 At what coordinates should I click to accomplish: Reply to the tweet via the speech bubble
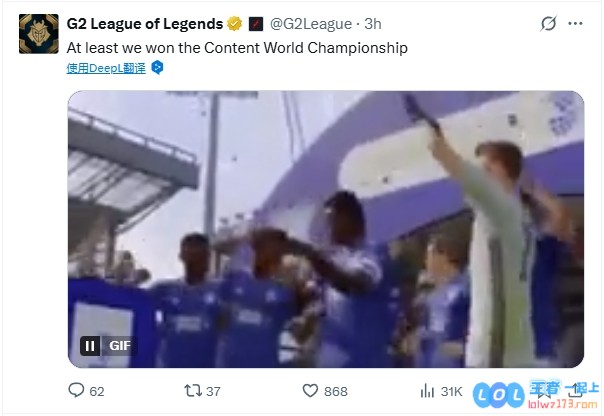[76, 390]
